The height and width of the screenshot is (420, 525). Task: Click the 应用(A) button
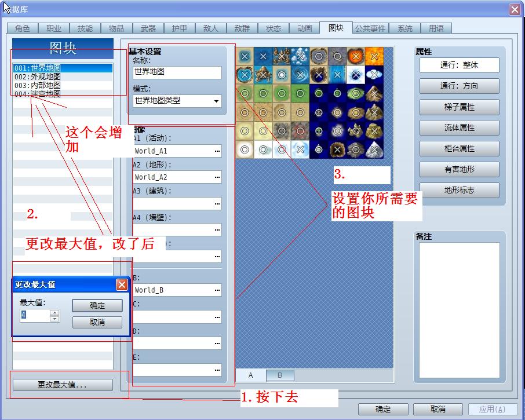point(493,410)
